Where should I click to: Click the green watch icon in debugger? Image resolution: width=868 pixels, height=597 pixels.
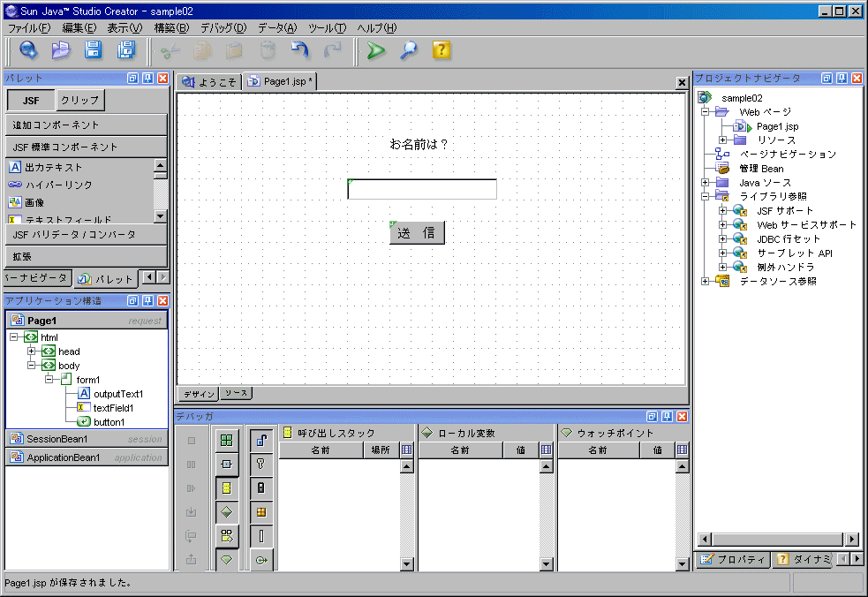[x=226, y=559]
